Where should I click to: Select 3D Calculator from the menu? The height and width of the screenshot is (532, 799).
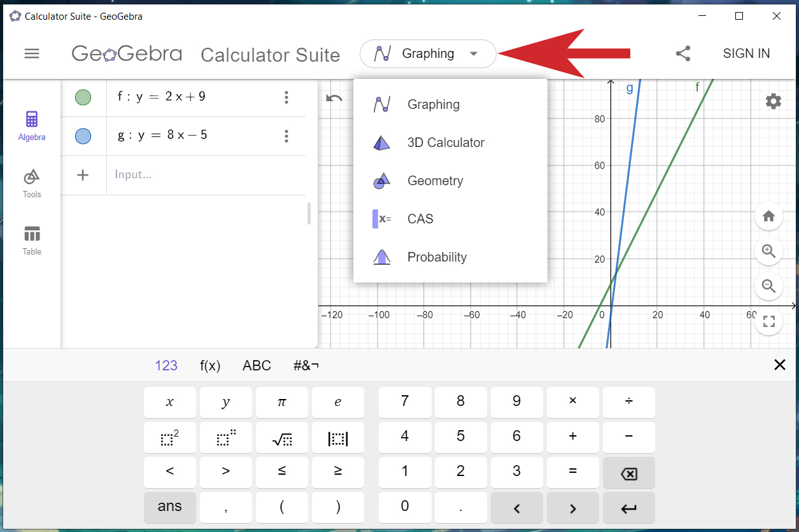450,143
